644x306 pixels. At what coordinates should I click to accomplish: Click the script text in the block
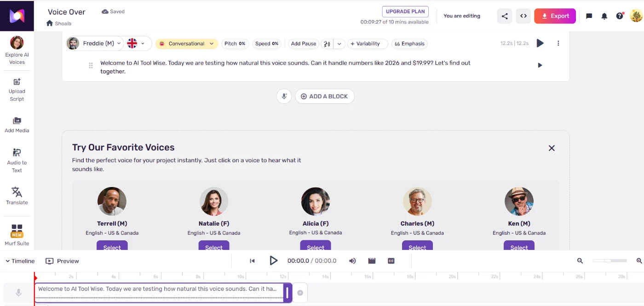click(285, 67)
